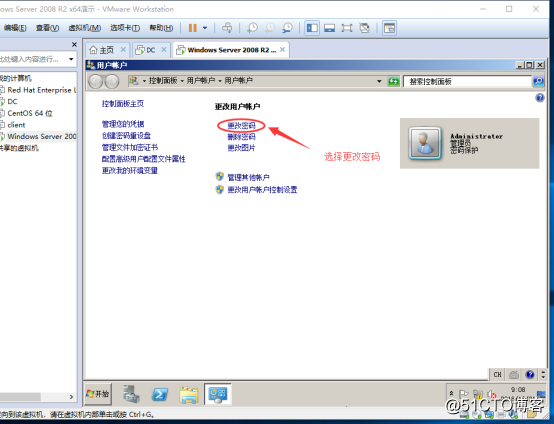This screenshot has width=554, height=424.
Task: Click the CH language bar indicator
Action: (x=497, y=375)
